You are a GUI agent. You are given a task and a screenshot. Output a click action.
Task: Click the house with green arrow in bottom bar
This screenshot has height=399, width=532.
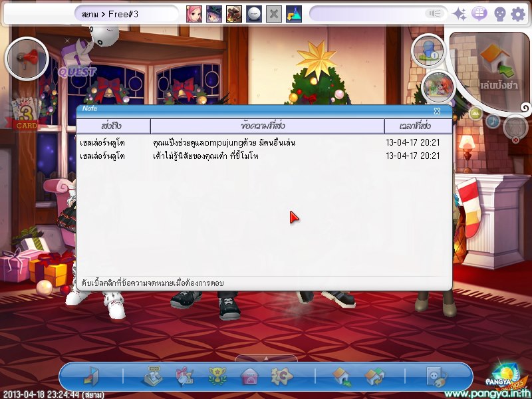341,376
